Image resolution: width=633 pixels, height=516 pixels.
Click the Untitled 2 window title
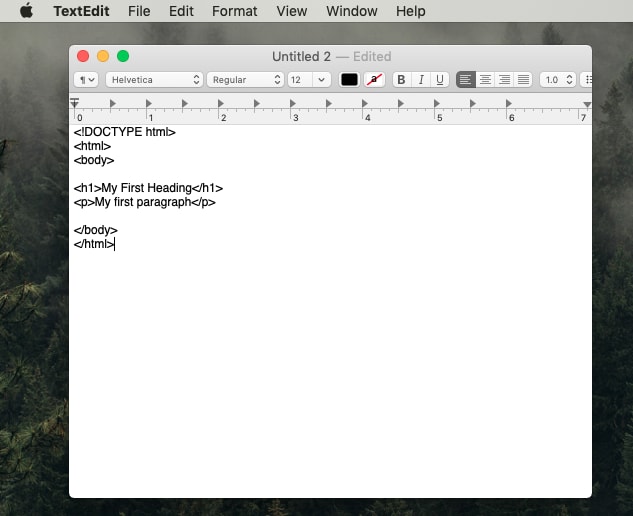click(x=301, y=57)
